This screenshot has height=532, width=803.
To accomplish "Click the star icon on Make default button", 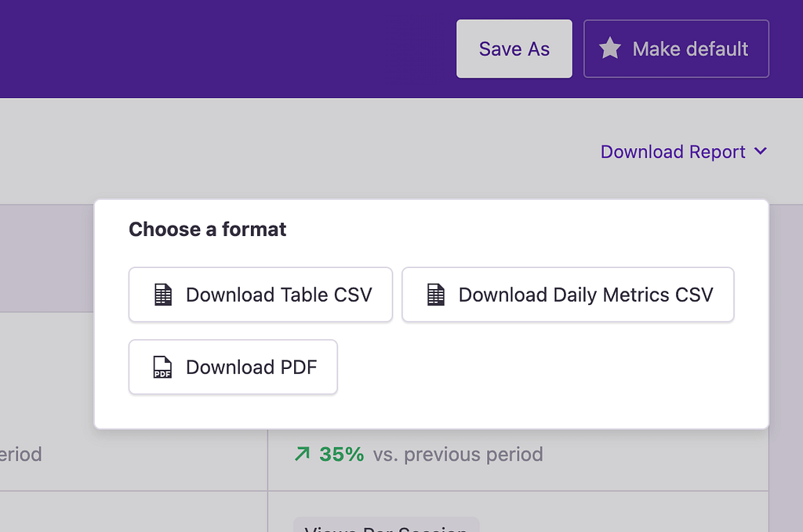I will (609, 49).
